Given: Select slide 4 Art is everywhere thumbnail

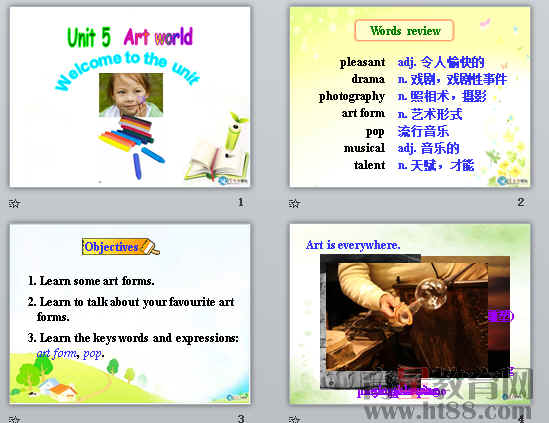Looking at the screenshot, I should (410, 314).
